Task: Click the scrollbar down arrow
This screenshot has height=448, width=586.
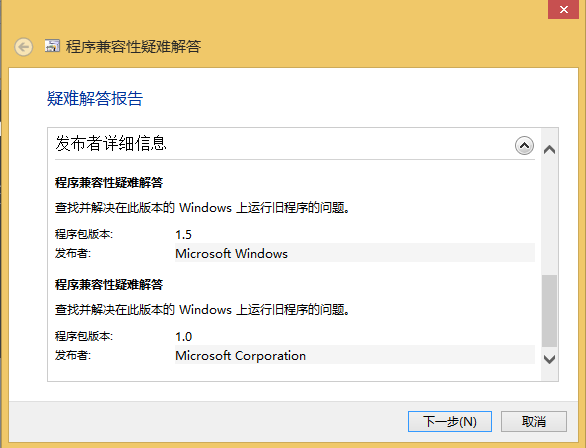Action: tap(549, 359)
